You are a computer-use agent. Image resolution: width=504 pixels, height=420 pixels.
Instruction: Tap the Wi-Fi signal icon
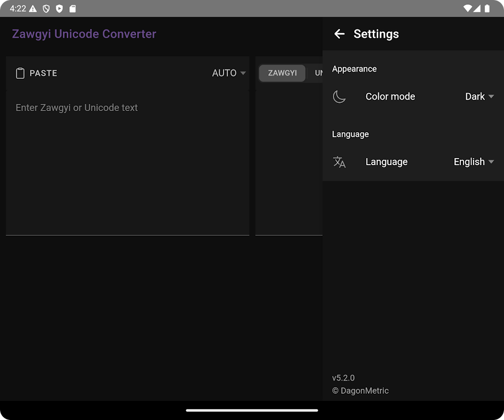[x=467, y=8]
